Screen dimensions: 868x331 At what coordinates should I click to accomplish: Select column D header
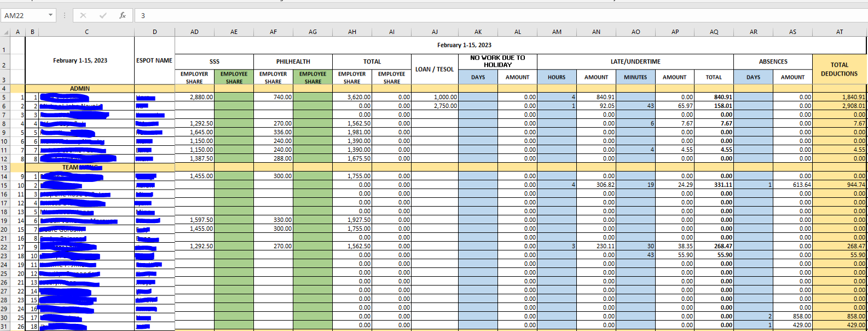155,32
